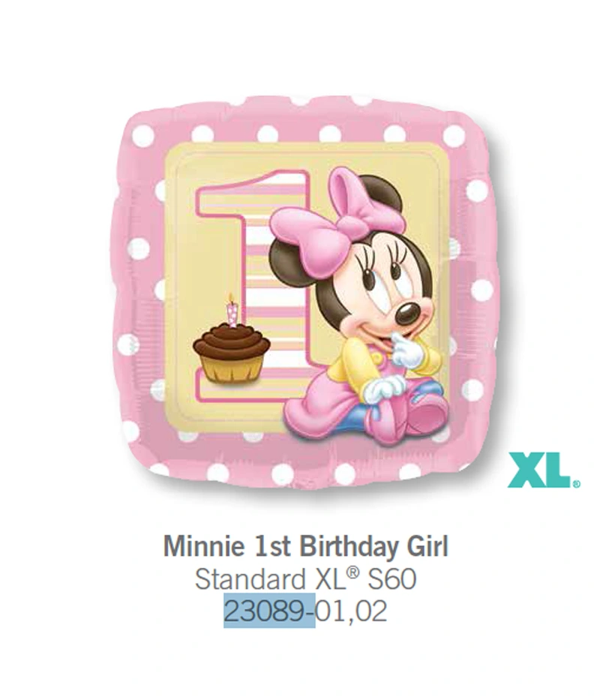Click the S60 size code
This screenshot has width=600, height=700.
(x=392, y=579)
